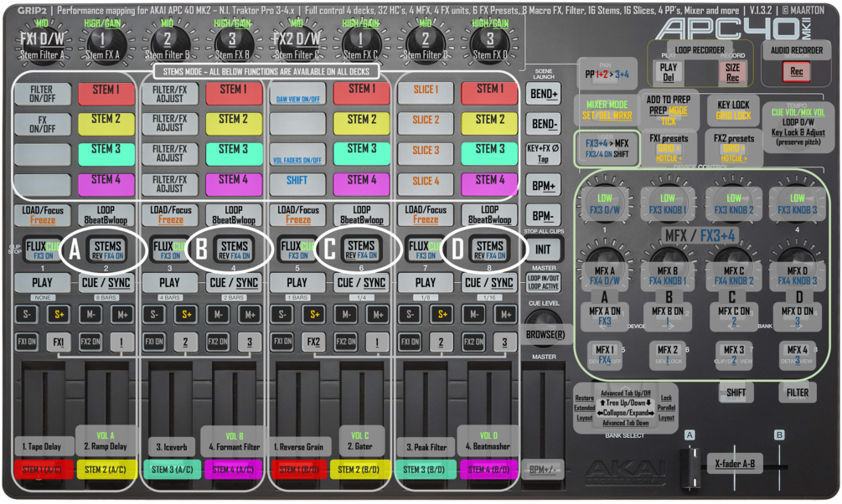842x504 pixels.
Task: Click LOOP IN/OUT LOOP ACTIVE button
Action: 544,282
